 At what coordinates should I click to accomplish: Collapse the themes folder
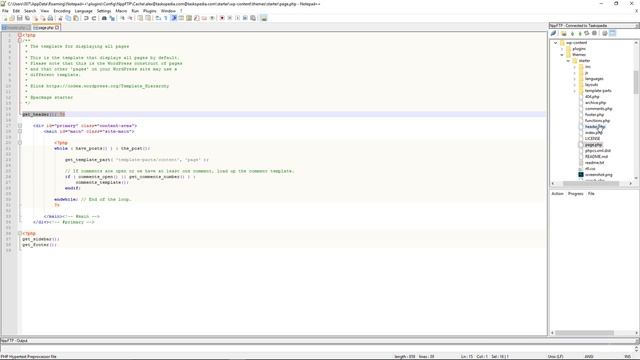(x=562, y=54)
